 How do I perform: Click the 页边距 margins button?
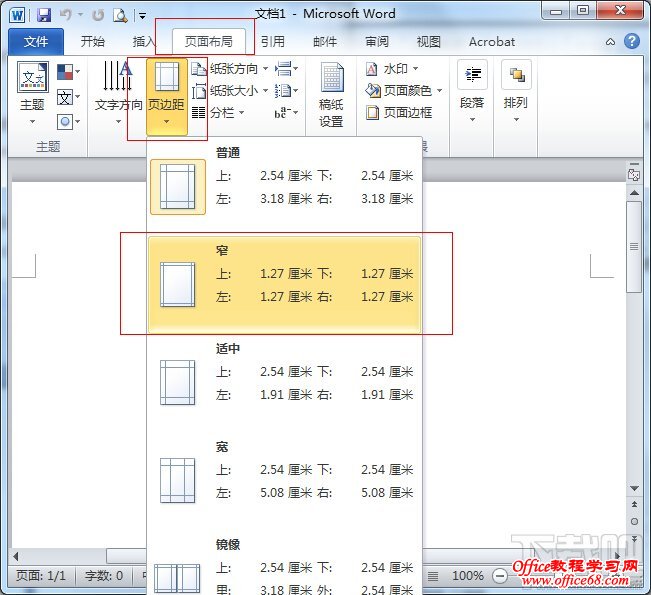tap(166, 97)
